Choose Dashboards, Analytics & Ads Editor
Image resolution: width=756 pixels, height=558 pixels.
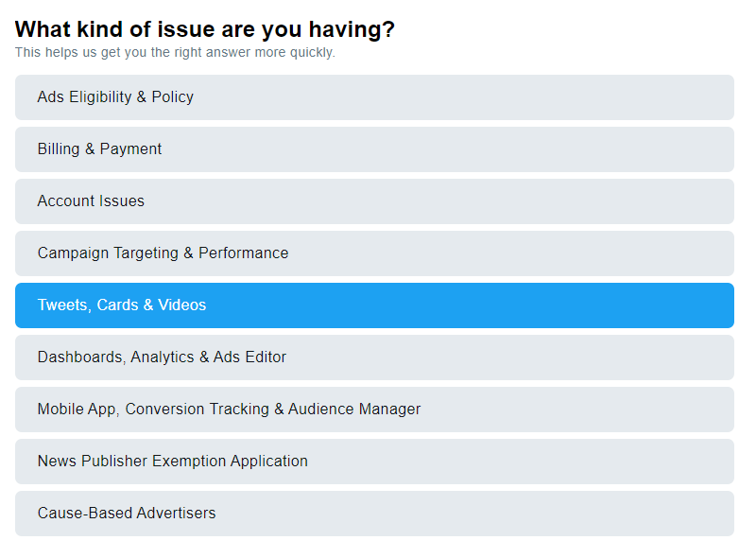pos(374,357)
